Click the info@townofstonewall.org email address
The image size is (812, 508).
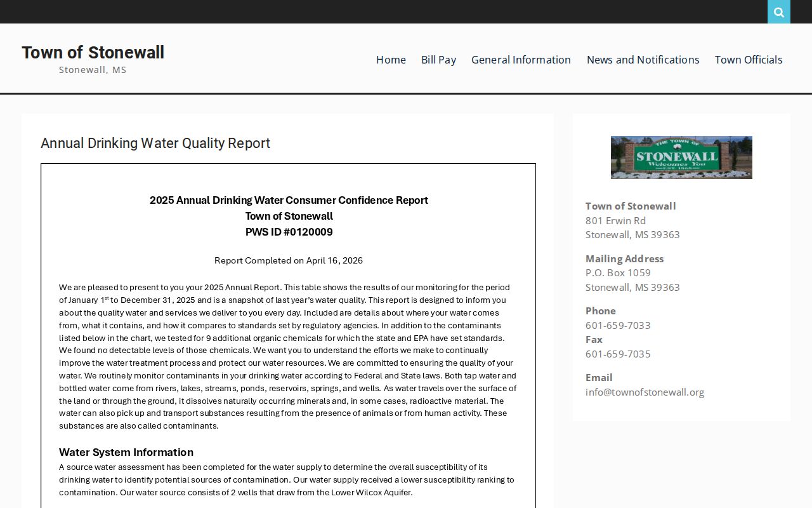click(645, 392)
